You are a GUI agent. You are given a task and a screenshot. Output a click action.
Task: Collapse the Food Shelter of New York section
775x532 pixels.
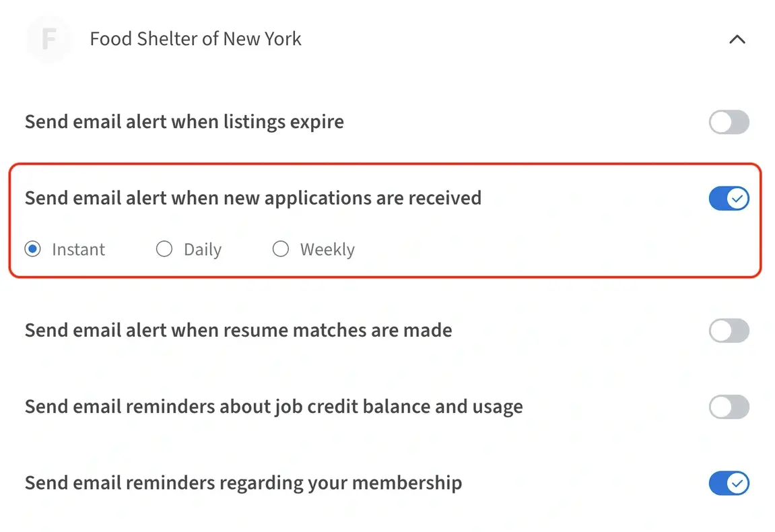pos(737,39)
